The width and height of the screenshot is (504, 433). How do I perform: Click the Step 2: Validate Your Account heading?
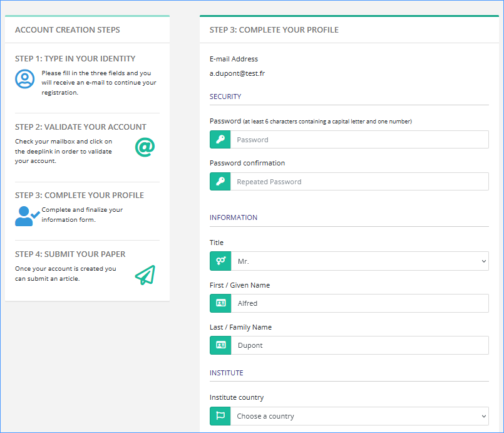point(81,127)
